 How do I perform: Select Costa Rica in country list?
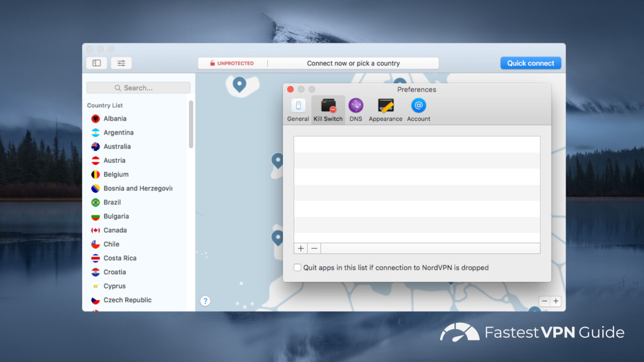click(120, 258)
